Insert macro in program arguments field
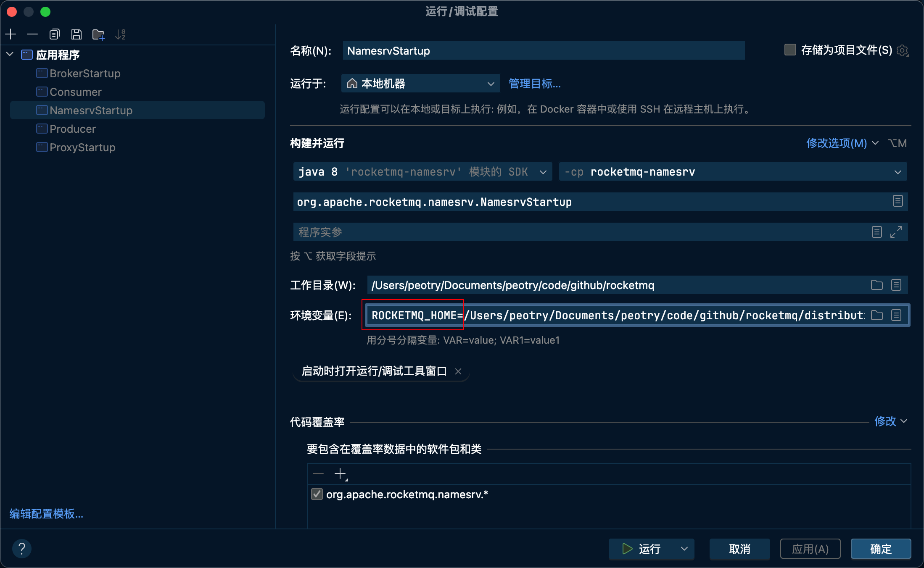Viewport: 924px width, 568px height. (x=876, y=232)
